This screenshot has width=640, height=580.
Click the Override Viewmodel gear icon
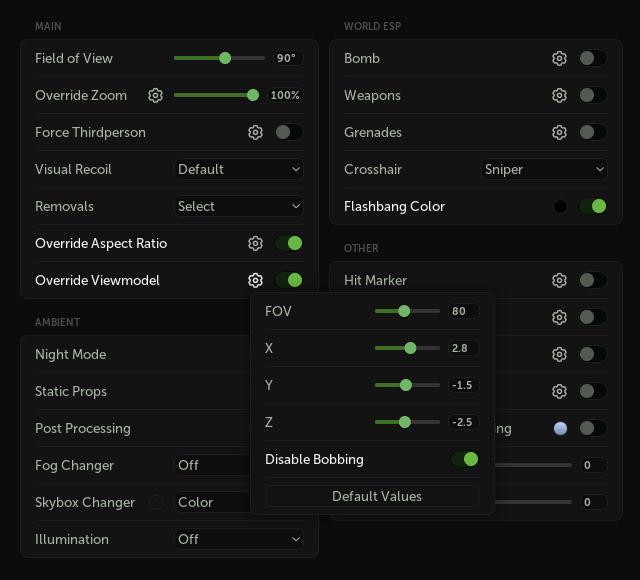[255, 281]
